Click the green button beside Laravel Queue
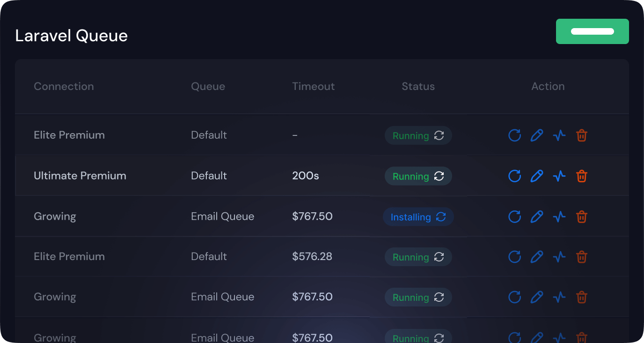 [x=592, y=31]
